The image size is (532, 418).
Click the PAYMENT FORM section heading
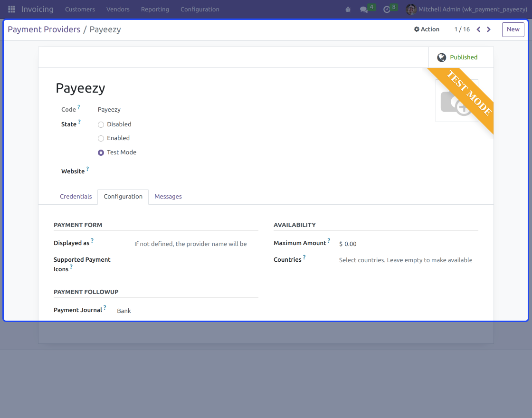click(x=78, y=225)
